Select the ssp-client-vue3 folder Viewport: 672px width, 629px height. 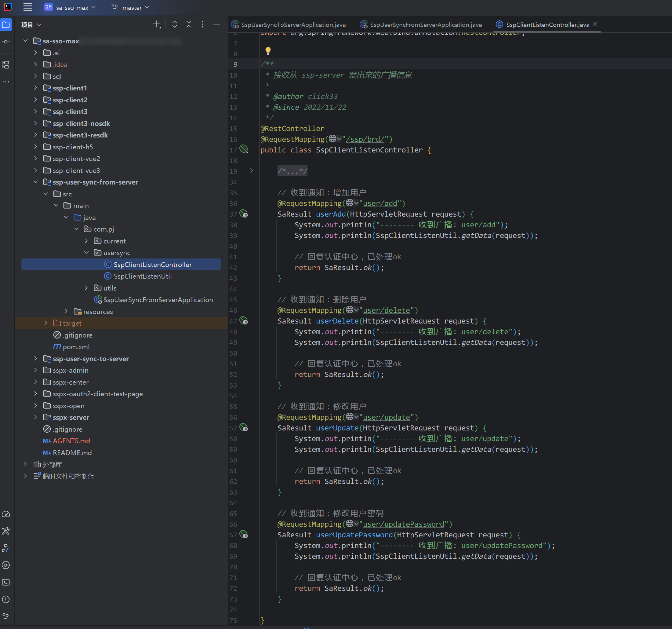click(x=76, y=170)
